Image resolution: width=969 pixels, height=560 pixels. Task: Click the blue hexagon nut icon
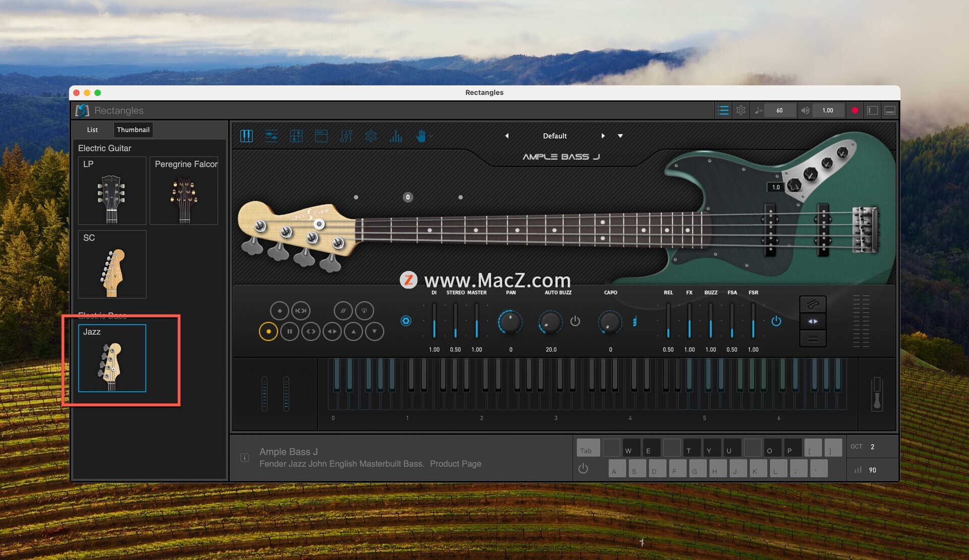point(406,321)
